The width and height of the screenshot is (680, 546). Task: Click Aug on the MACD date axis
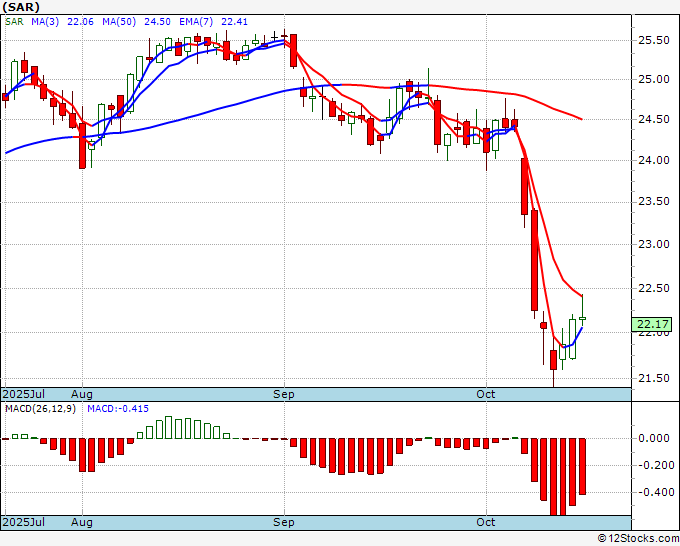82,522
